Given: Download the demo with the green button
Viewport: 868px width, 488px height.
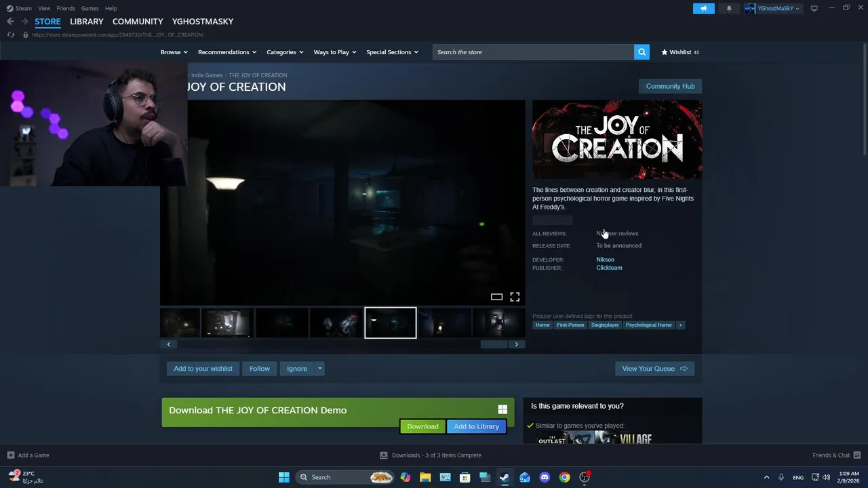Looking at the screenshot, I should (x=422, y=426).
